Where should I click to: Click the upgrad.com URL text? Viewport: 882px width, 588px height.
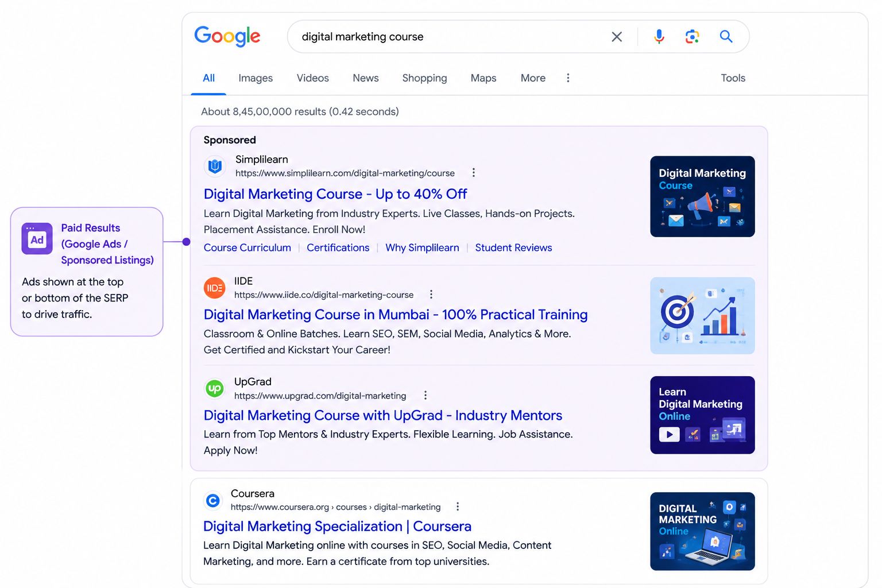(320, 396)
